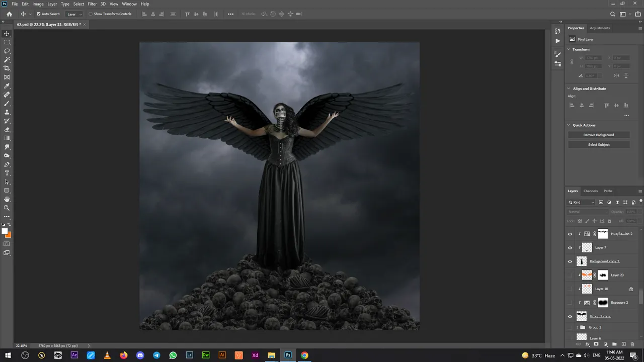The width and height of the screenshot is (644, 362).
Task: Switch to the Adjustments tab
Action: tap(600, 28)
